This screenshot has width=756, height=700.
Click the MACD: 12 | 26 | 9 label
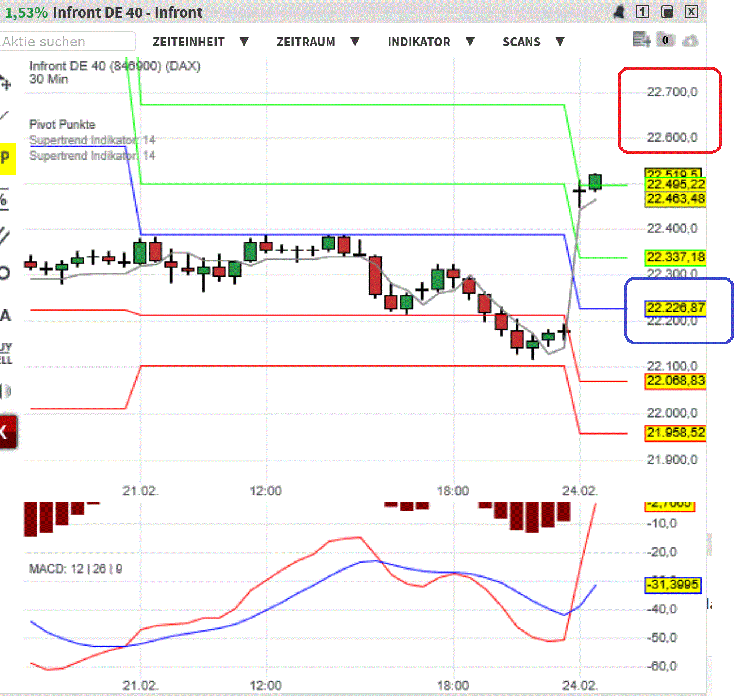point(75,568)
